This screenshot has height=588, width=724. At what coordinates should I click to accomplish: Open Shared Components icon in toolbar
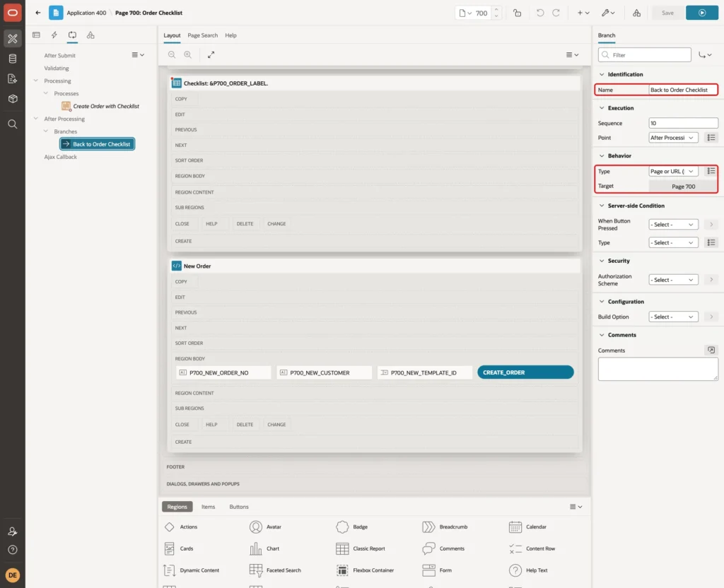636,13
